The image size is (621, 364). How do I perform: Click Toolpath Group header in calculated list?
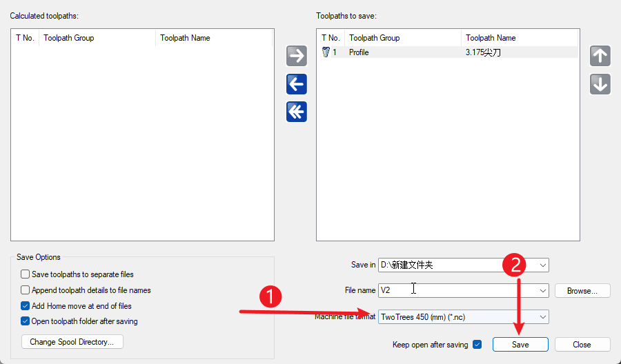coord(69,38)
